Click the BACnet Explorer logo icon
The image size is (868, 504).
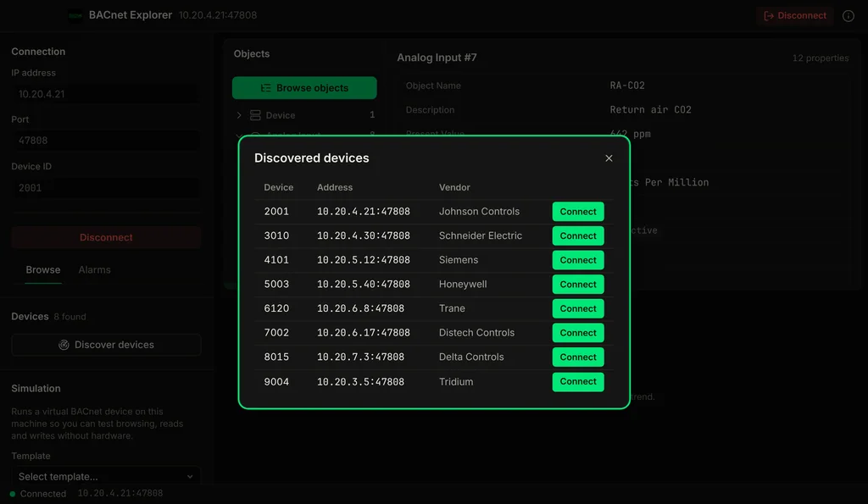point(75,15)
